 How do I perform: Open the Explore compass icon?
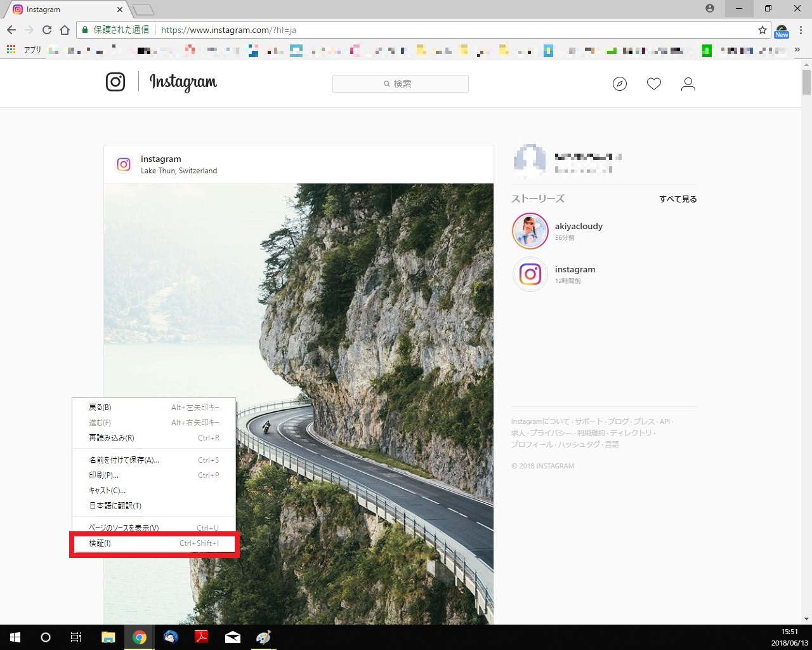point(620,84)
